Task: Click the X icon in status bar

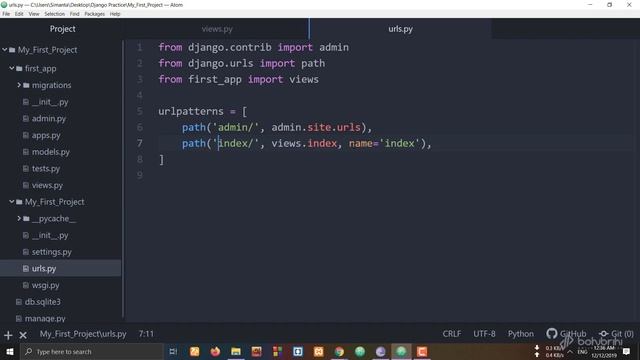Action: [x=23, y=336]
